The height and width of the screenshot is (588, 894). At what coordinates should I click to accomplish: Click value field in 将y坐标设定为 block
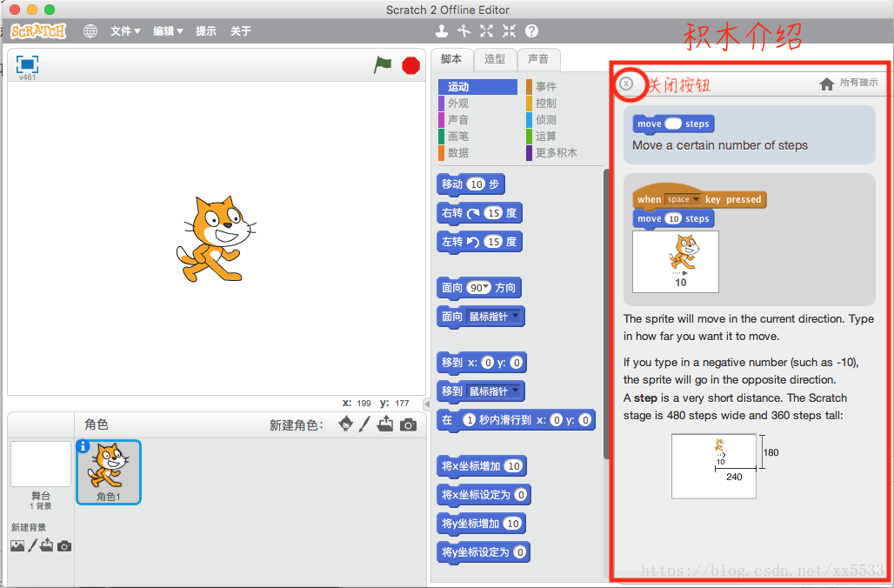click(x=519, y=552)
